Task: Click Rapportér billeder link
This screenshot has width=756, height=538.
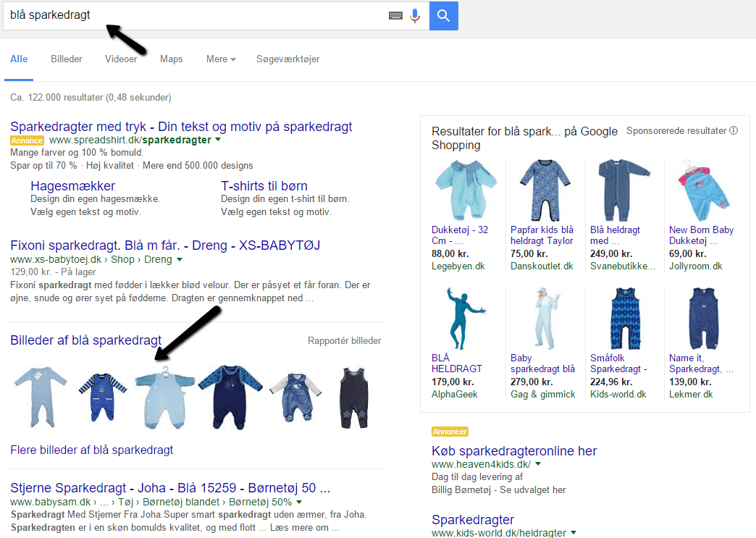Action: (344, 341)
